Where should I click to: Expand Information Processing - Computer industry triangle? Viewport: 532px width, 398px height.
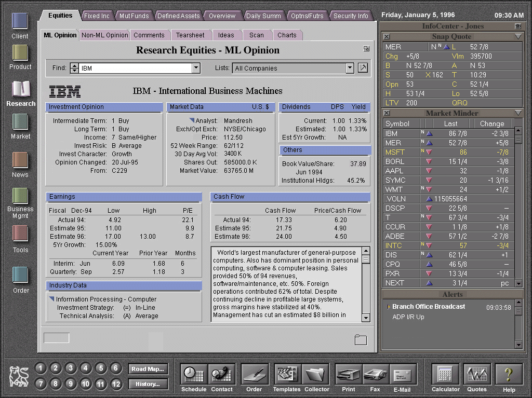tap(51, 299)
